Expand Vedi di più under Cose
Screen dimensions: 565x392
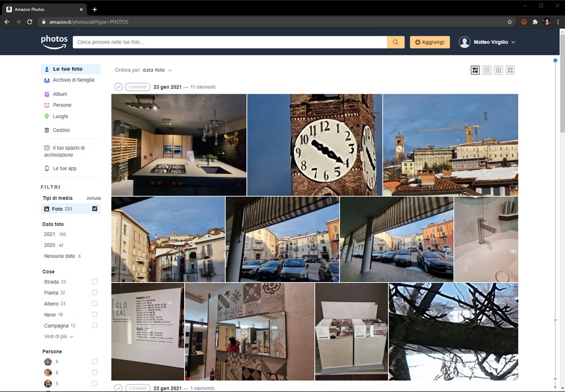(59, 337)
